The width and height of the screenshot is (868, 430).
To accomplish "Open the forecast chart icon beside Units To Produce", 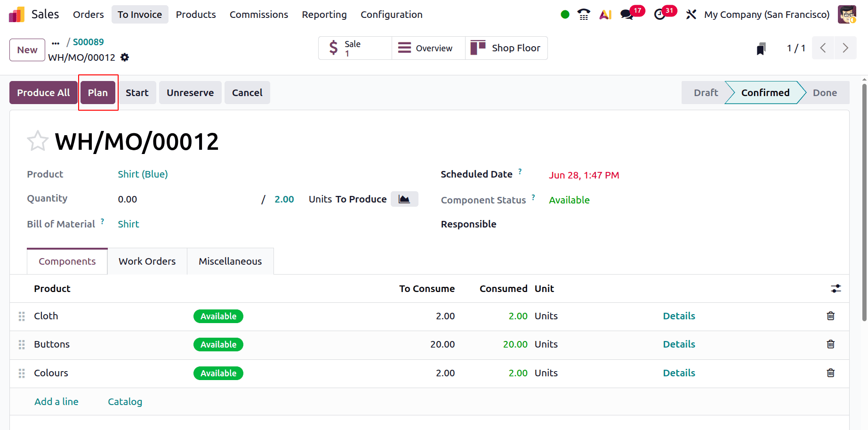I will 404,199.
